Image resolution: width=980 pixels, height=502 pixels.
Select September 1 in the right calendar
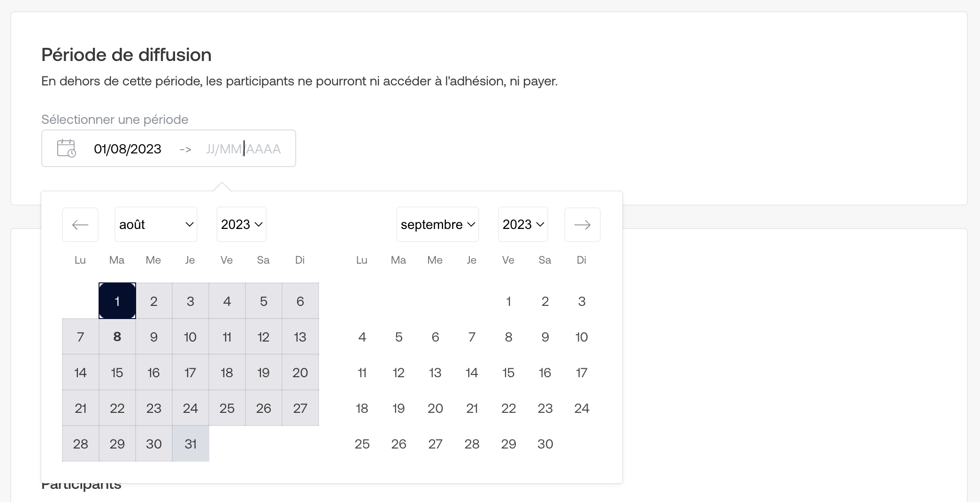(x=508, y=301)
